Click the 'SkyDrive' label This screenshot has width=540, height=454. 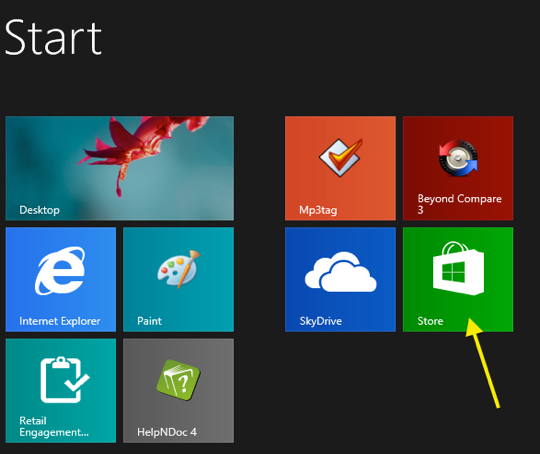tap(321, 321)
